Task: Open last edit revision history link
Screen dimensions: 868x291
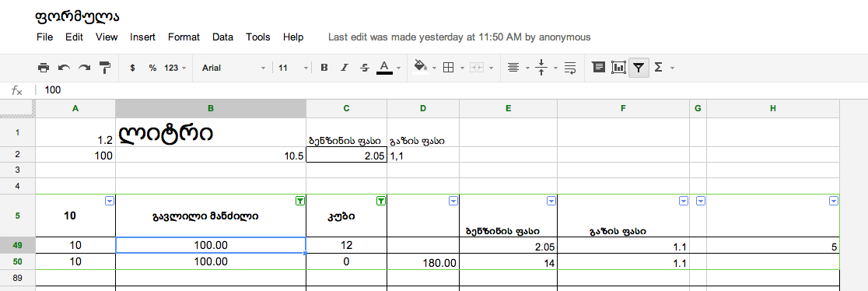Action: tap(460, 37)
